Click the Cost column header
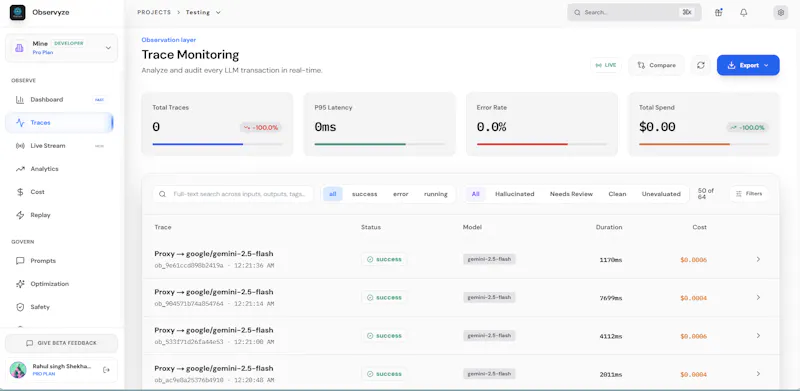Viewport: 800px width, 391px height. pos(699,227)
